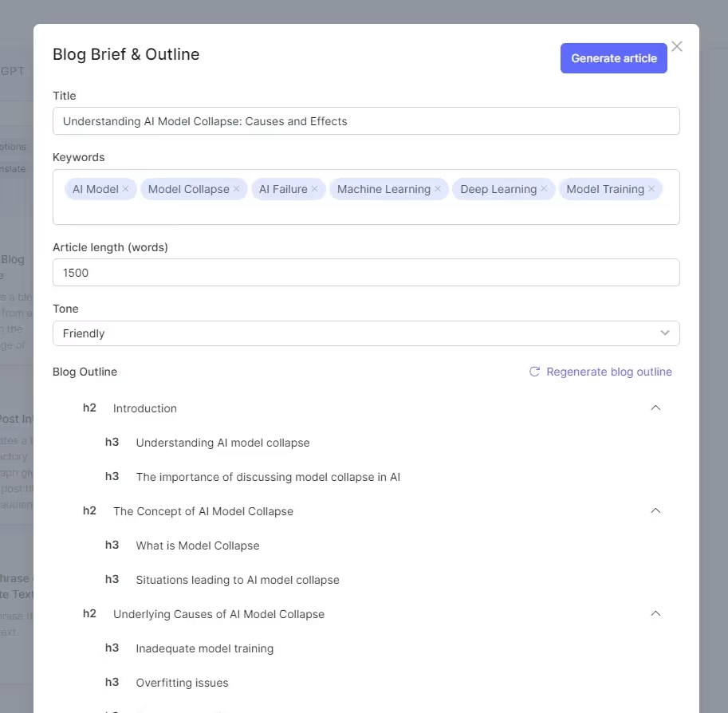Collapse The Concept of AI Model Collapse section
The image size is (728, 713).
click(x=655, y=510)
